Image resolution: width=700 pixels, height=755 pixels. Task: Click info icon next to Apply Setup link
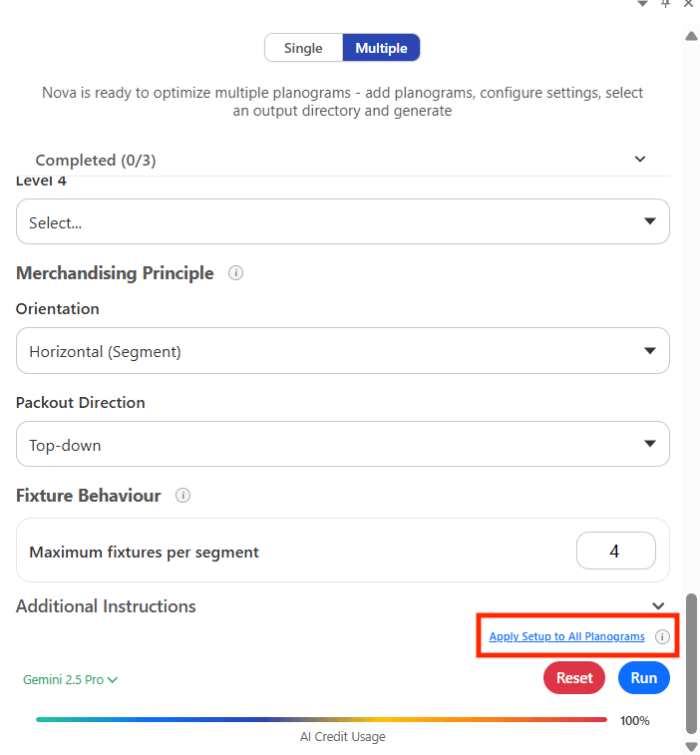[x=662, y=637]
